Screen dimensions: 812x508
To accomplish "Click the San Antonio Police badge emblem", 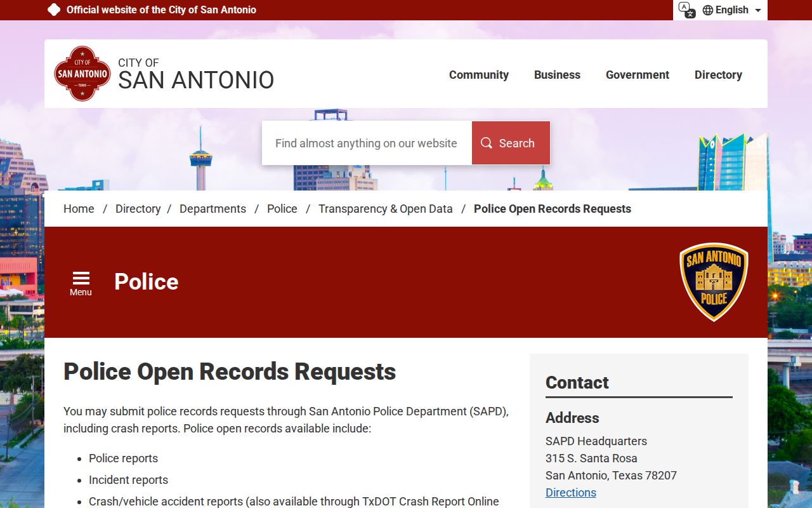I will pos(714,282).
